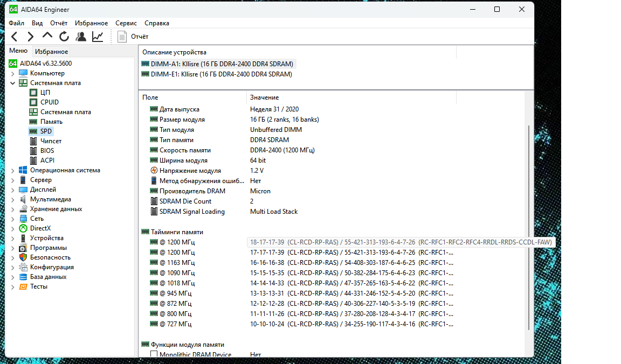Select the Системная плата child item icon
The image size is (621, 364).
coord(33,112)
